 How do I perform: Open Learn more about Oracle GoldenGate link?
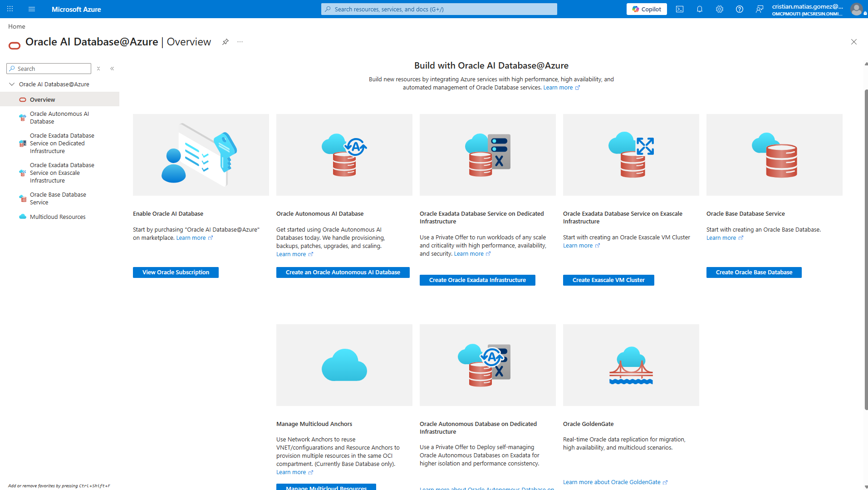[616, 482]
